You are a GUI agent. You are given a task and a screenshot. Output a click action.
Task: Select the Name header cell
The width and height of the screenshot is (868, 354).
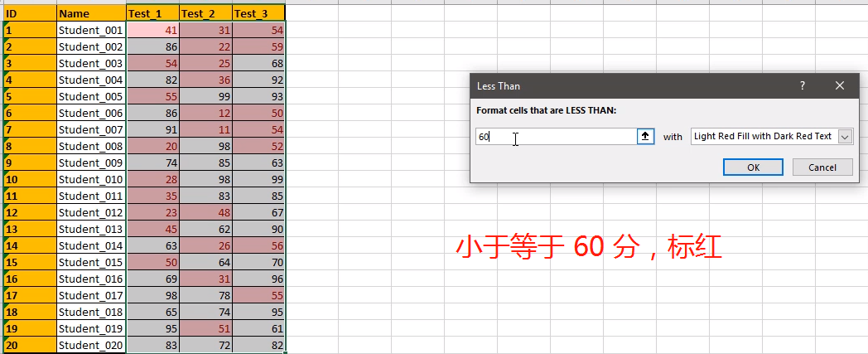click(x=91, y=13)
